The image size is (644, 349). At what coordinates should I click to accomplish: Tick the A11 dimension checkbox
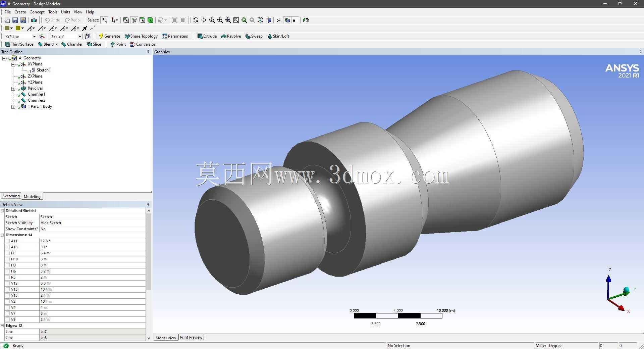point(8,241)
